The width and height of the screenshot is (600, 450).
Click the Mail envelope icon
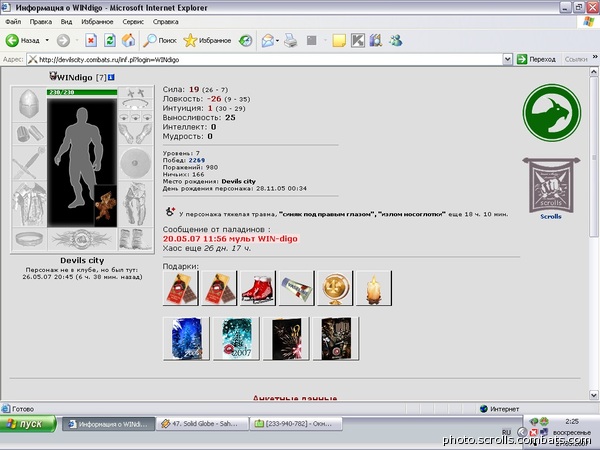268,40
